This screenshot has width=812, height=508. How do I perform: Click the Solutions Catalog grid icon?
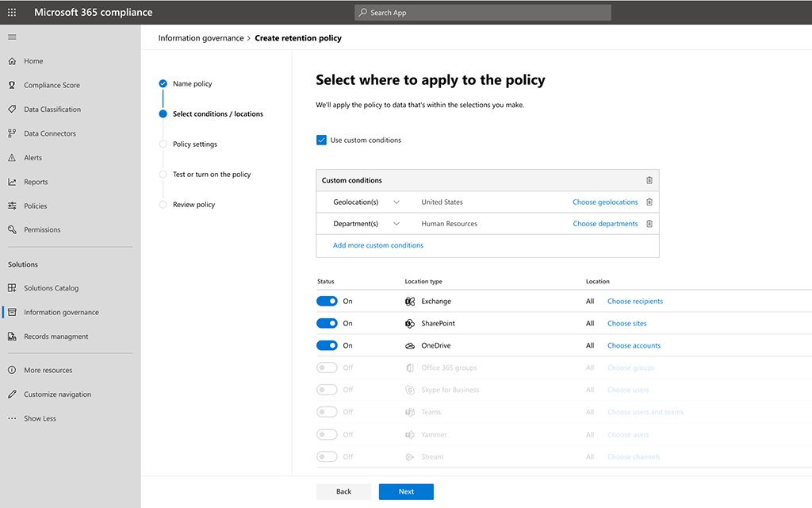(x=12, y=287)
